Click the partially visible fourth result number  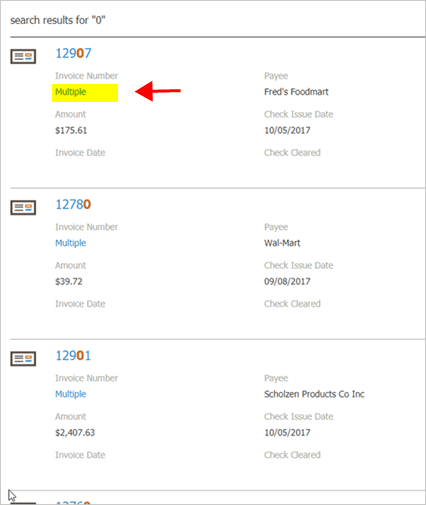[x=73, y=502]
